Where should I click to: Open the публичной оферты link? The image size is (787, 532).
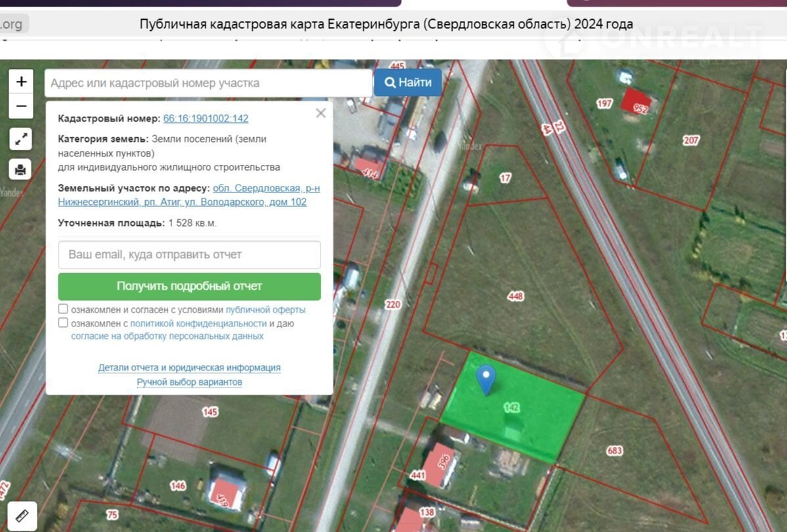coord(265,310)
